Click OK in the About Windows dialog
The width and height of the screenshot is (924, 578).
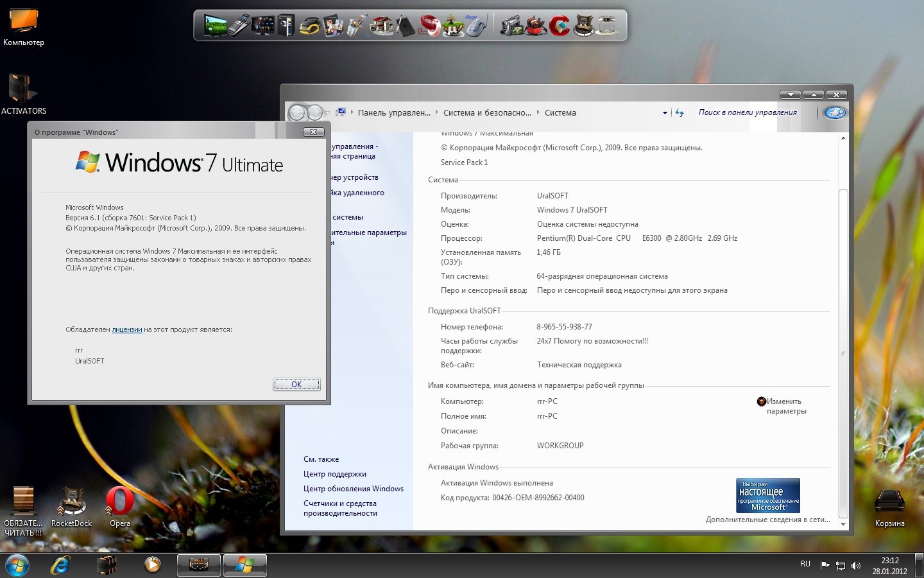[x=296, y=384]
